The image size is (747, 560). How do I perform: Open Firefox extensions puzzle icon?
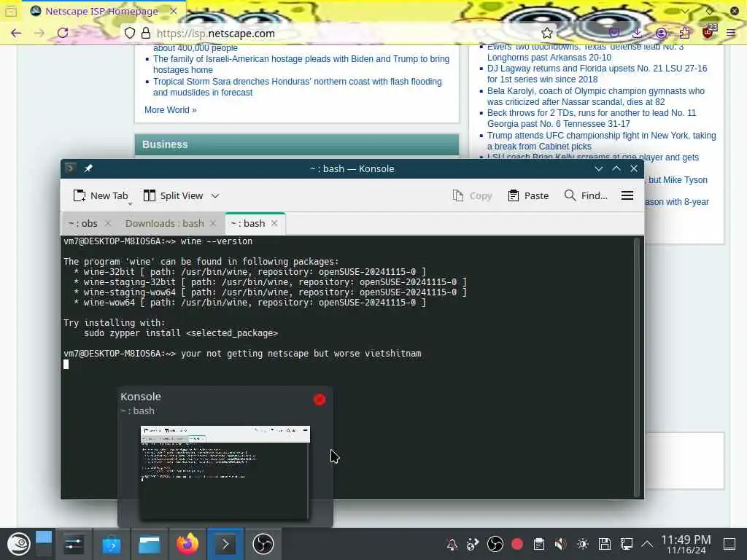point(684,33)
